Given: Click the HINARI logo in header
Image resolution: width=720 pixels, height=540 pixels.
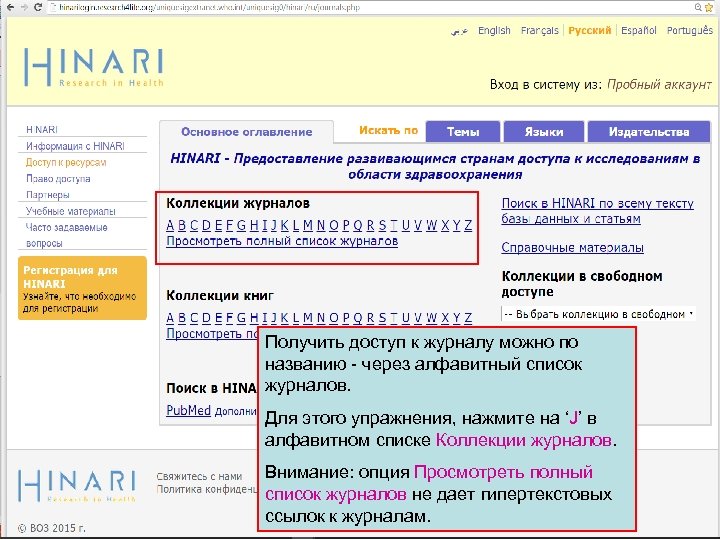Looking at the screenshot, I should click(94, 68).
